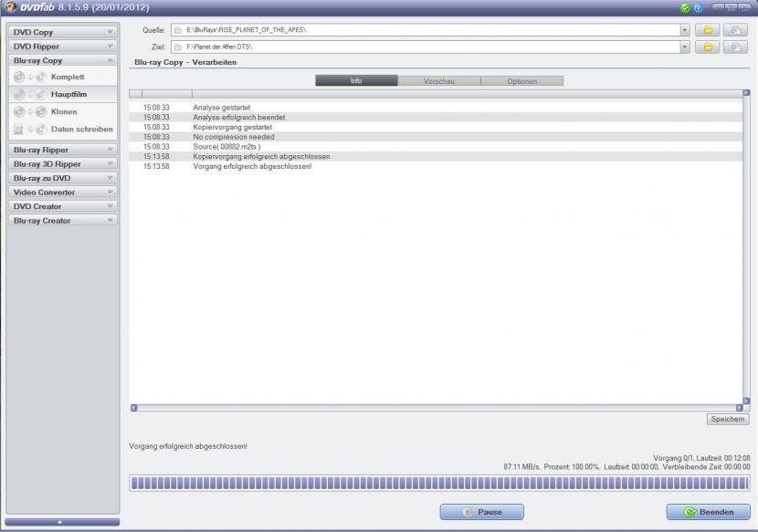Select log row 'Analyse erfolgreich beendet'
The height and width of the screenshot is (532, 758).
tap(436, 117)
